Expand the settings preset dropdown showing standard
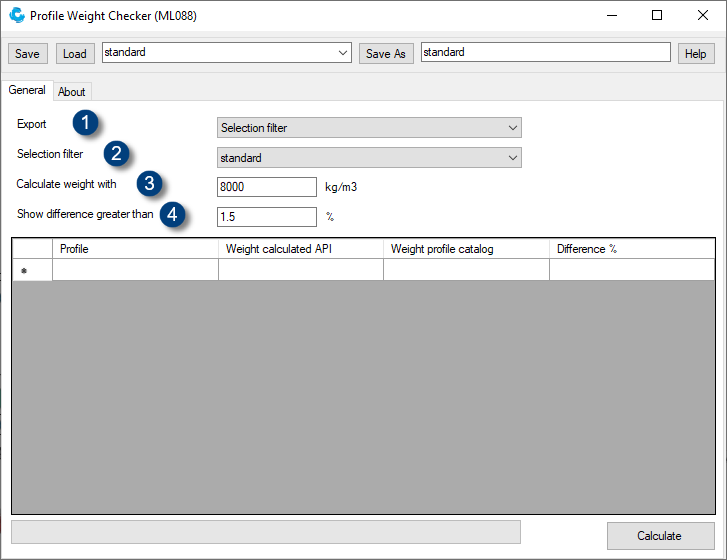The image size is (727, 560). 343,53
